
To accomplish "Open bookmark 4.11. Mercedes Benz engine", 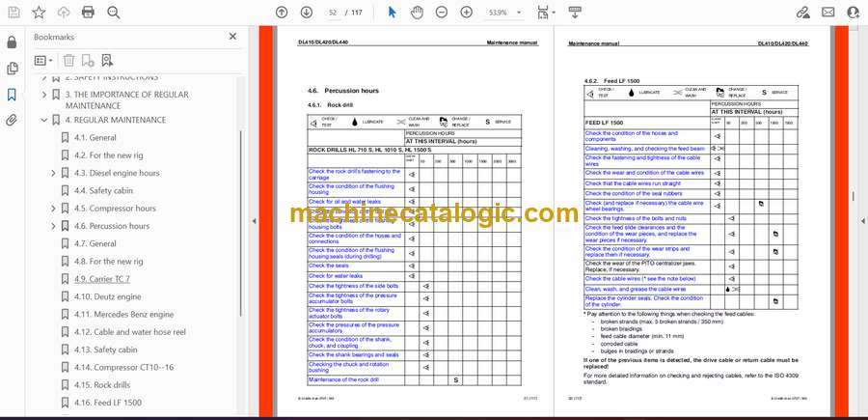I will (x=124, y=314).
